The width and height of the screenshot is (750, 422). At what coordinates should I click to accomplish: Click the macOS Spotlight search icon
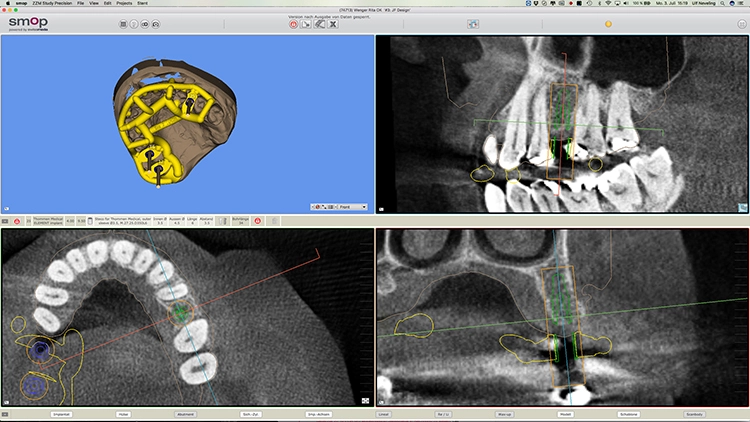coord(722,3)
